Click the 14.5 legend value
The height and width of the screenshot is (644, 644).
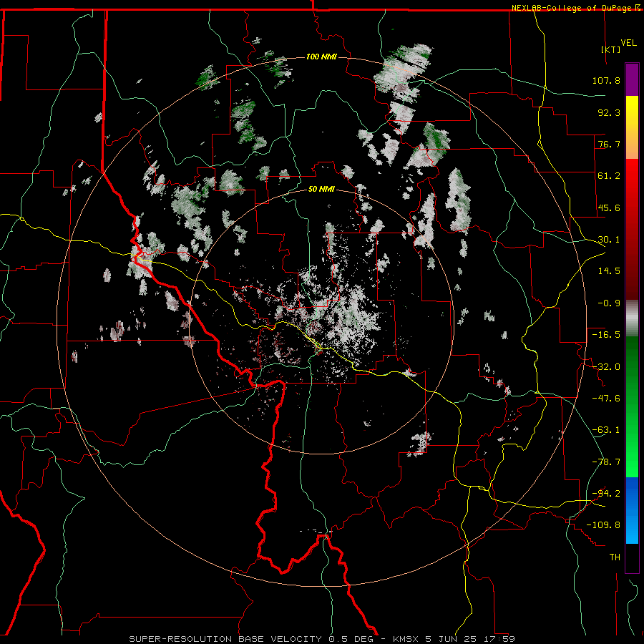click(609, 271)
